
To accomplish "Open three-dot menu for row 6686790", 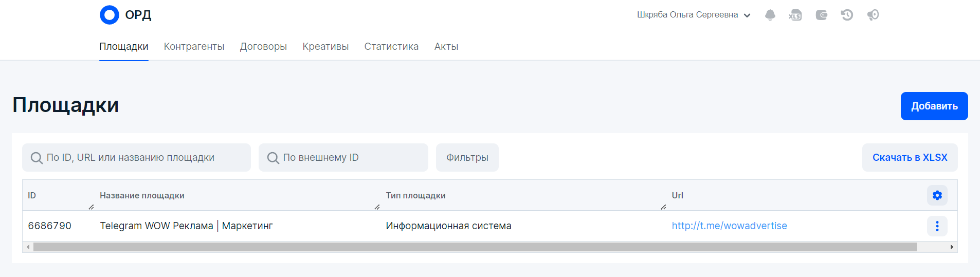I will [937, 226].
